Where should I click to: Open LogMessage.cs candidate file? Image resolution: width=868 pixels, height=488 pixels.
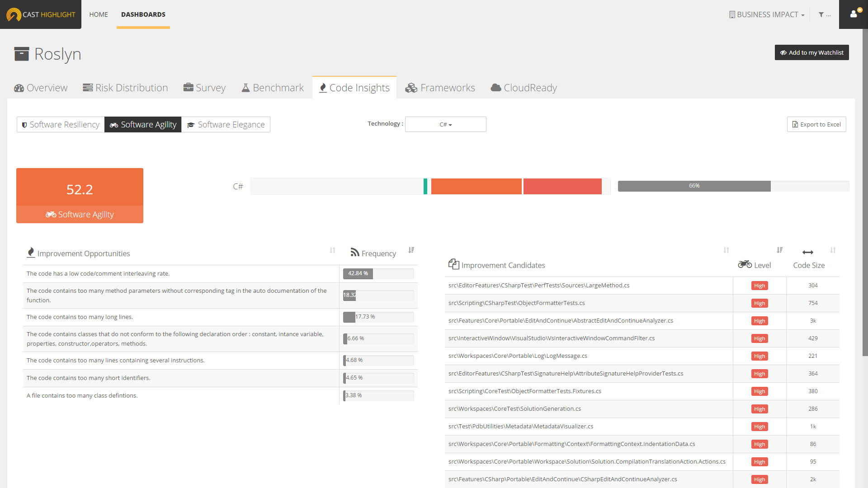point(518,356)
